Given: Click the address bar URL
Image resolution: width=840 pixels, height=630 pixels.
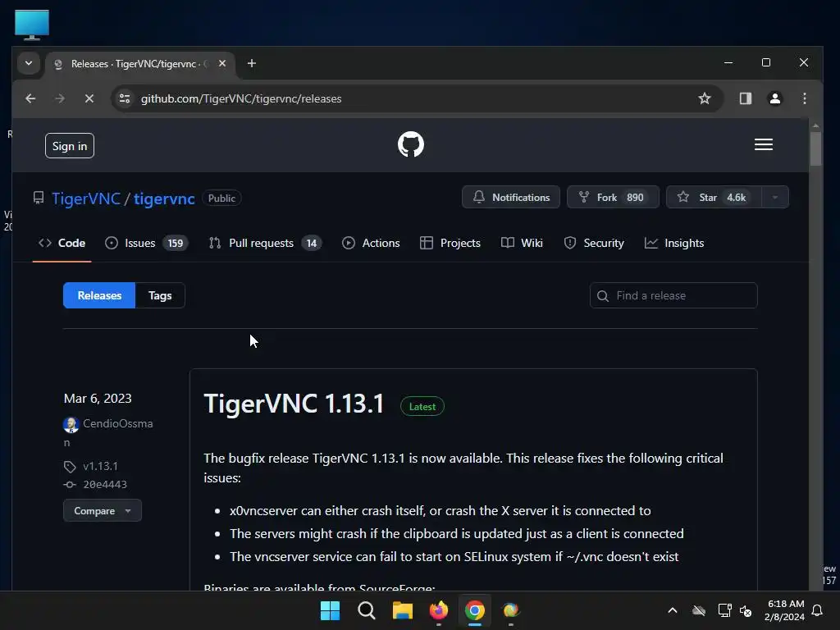Looking at the screenshot, I should [x=241, y=98].
